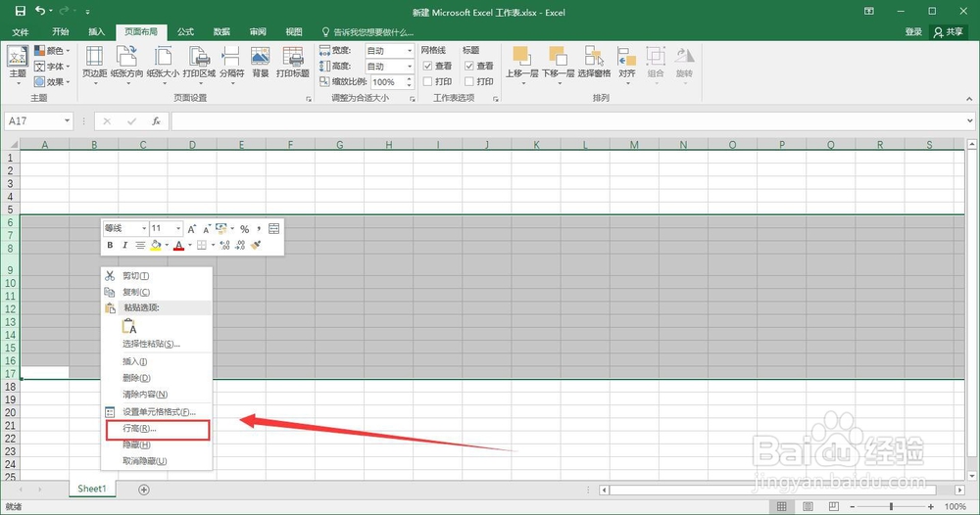Click the Scale (缩放比例) spinner arrows
Viewport: 980px width, 515px height.
coord(409,82)
